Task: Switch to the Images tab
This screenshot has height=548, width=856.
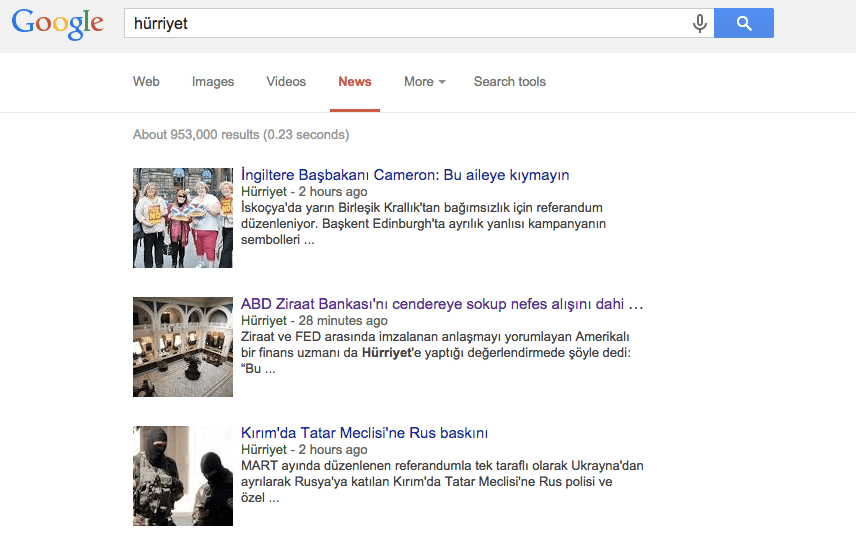Action: click(x=213, y=81)
